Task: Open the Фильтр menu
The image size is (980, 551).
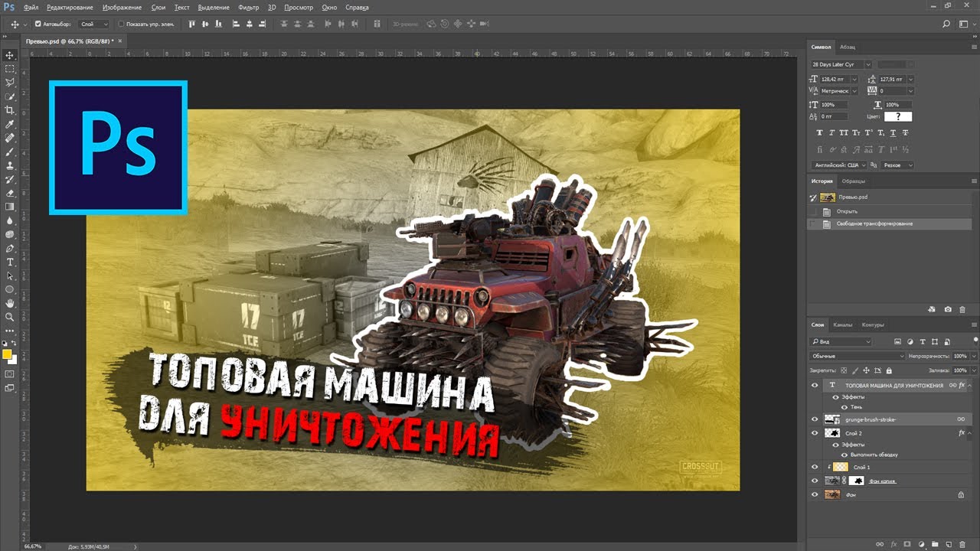Action: click(x=248, y=7)
